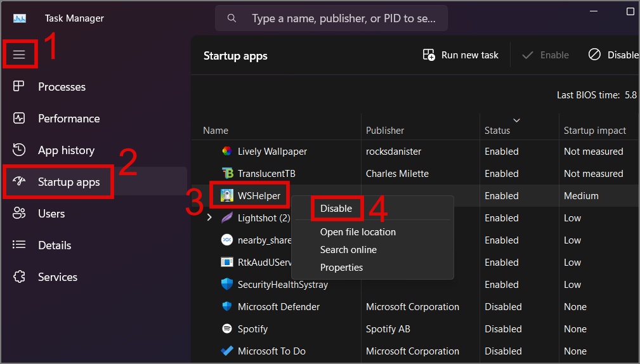Image resolution: width=640 pixels, height=364 pixels.
Task: Open the Services page
Action: point(58,277)
